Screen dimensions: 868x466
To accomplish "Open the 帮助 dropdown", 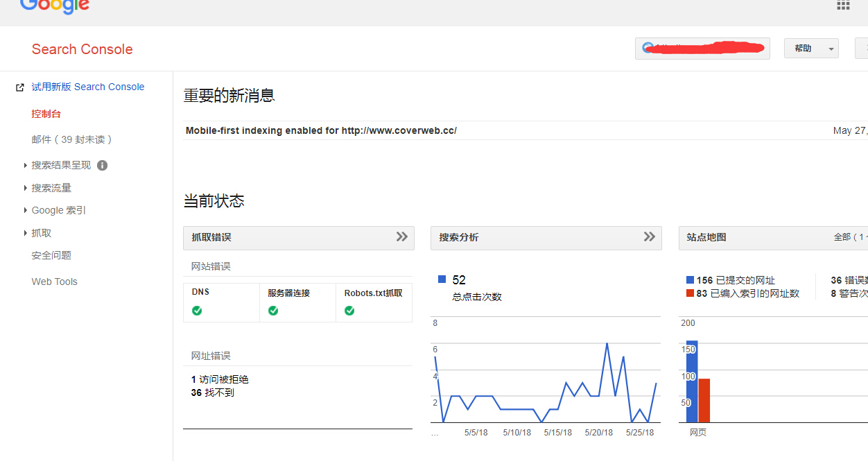I will point(811,49).
